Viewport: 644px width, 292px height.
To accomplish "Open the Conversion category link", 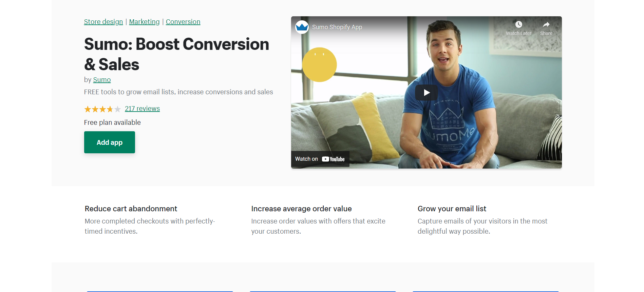I will (x=183, y=22).
